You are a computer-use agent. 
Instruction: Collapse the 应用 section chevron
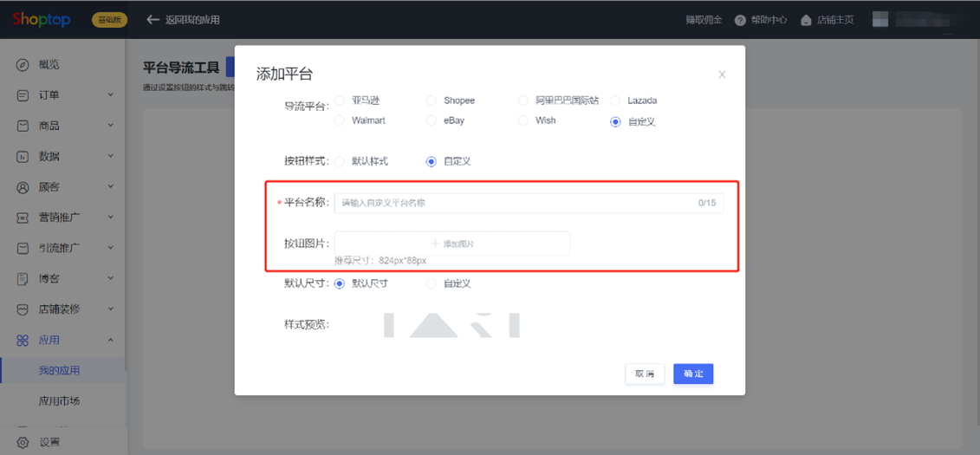coord(111,340)
